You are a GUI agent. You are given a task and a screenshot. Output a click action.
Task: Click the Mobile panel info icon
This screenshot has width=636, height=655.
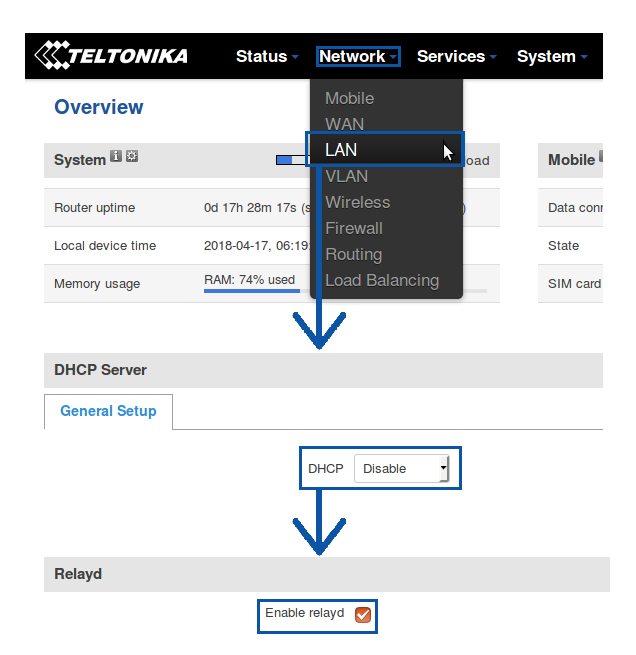pos(601,157)
